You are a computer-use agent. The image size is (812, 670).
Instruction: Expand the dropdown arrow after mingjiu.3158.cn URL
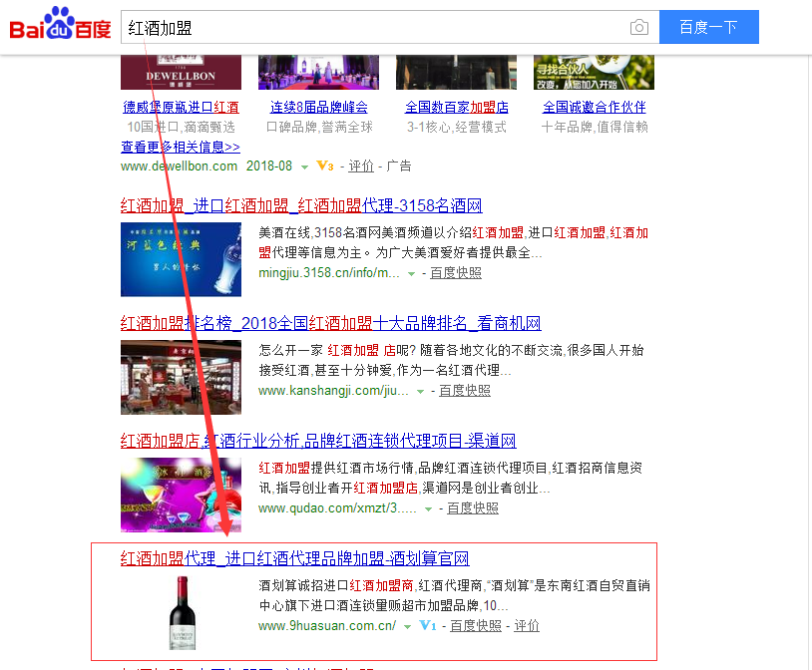tap(412, 273)
